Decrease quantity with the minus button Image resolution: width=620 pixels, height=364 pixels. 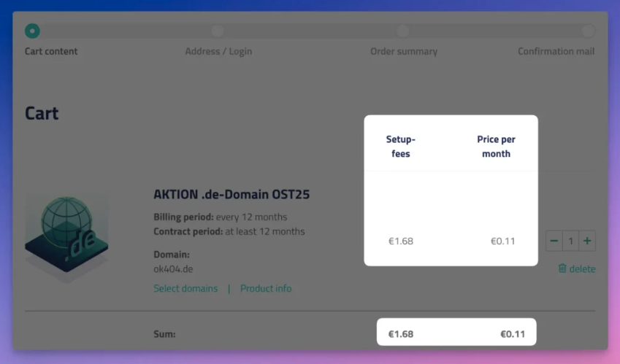[554, 241]
